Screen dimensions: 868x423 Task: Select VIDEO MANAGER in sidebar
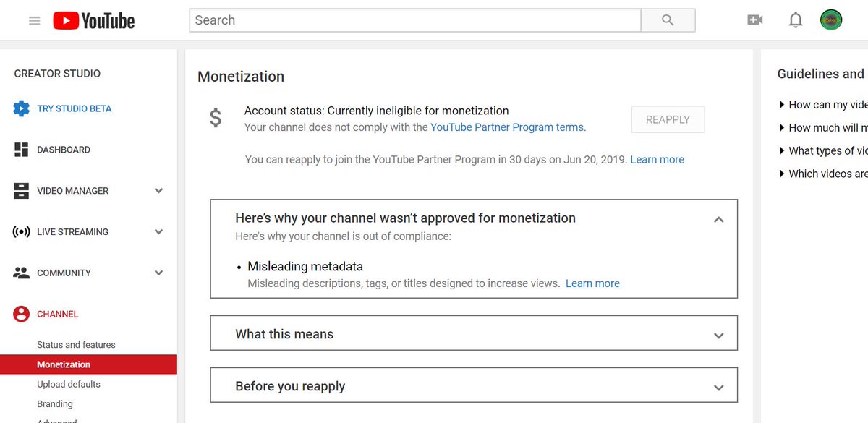click(x=73, y=191)
